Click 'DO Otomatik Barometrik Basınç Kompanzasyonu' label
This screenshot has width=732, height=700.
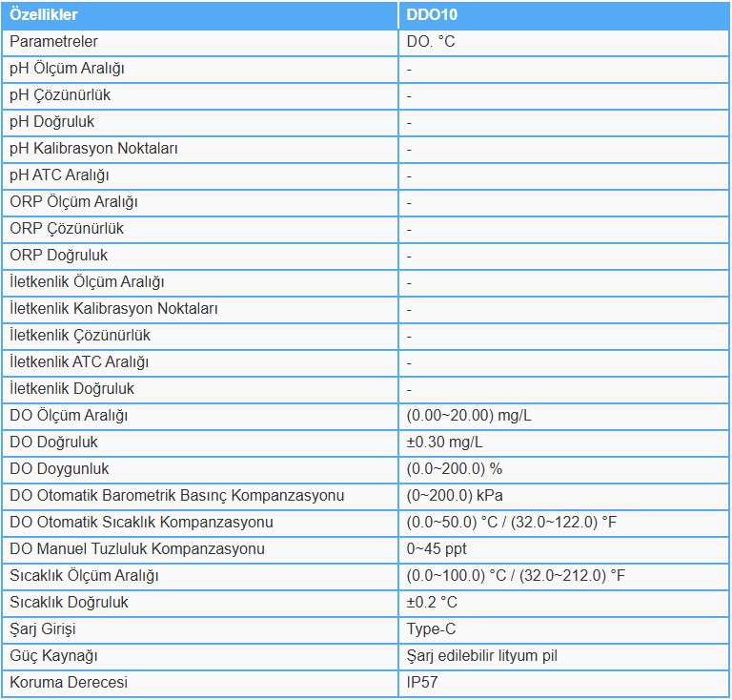click(x=177, y=496)
